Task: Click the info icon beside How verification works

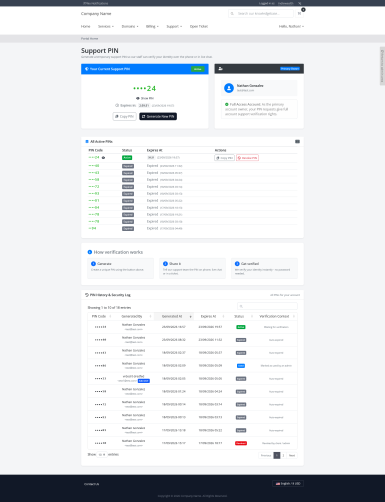Action: 90,252
